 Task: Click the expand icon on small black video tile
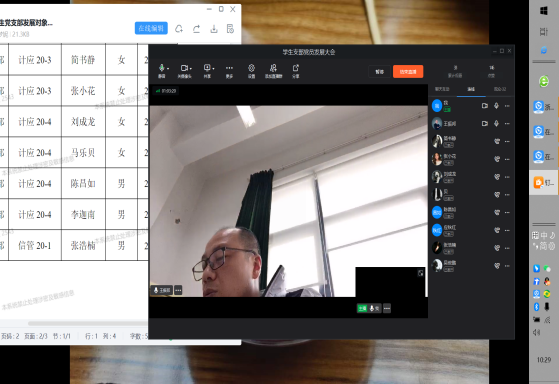[421, 273]
